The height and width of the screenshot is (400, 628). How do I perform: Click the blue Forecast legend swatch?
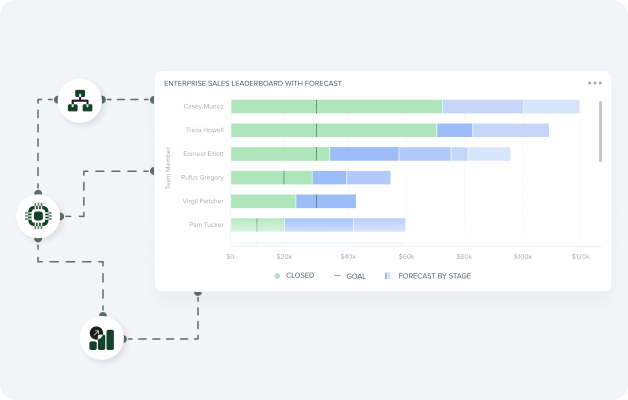[388, 275]
